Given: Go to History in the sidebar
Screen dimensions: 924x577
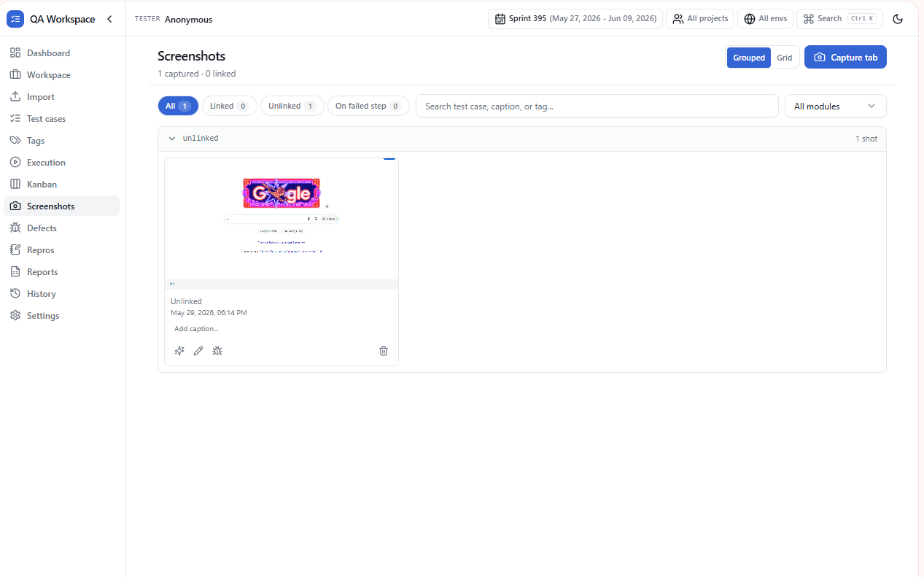Looking at the screenshot, I should [62, 294].
